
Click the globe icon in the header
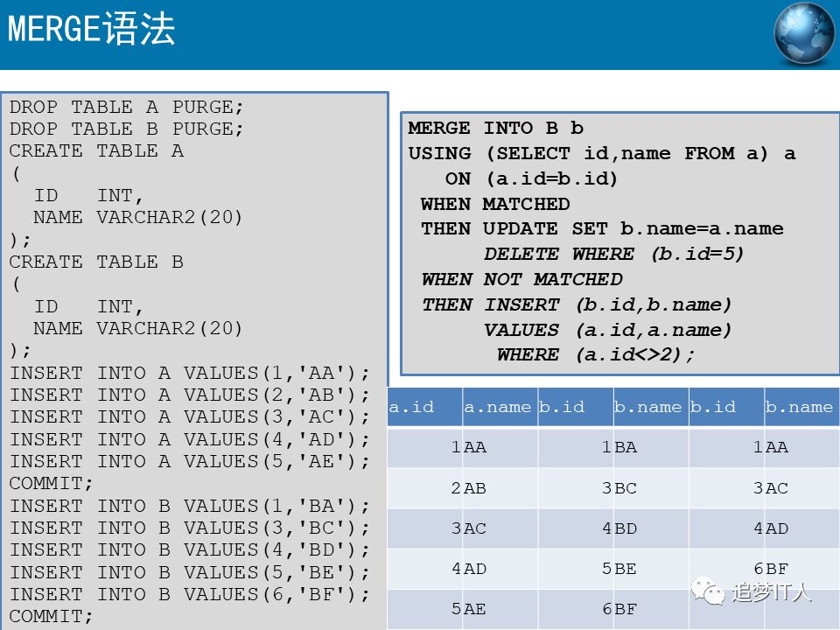(x=804, y=33)
